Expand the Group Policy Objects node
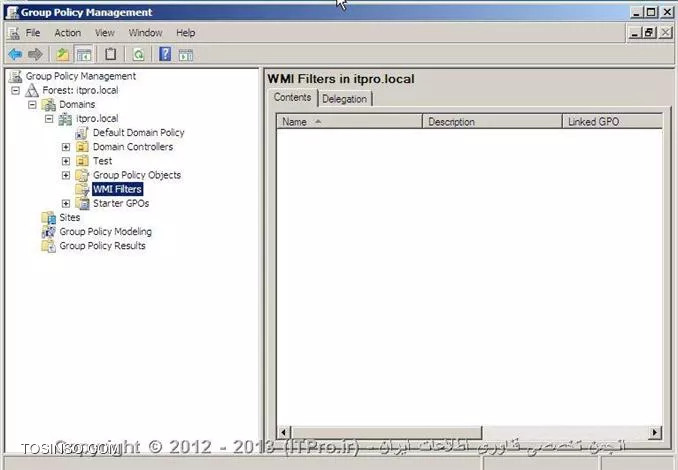678x470 pixels. click(x=66, y=175)
